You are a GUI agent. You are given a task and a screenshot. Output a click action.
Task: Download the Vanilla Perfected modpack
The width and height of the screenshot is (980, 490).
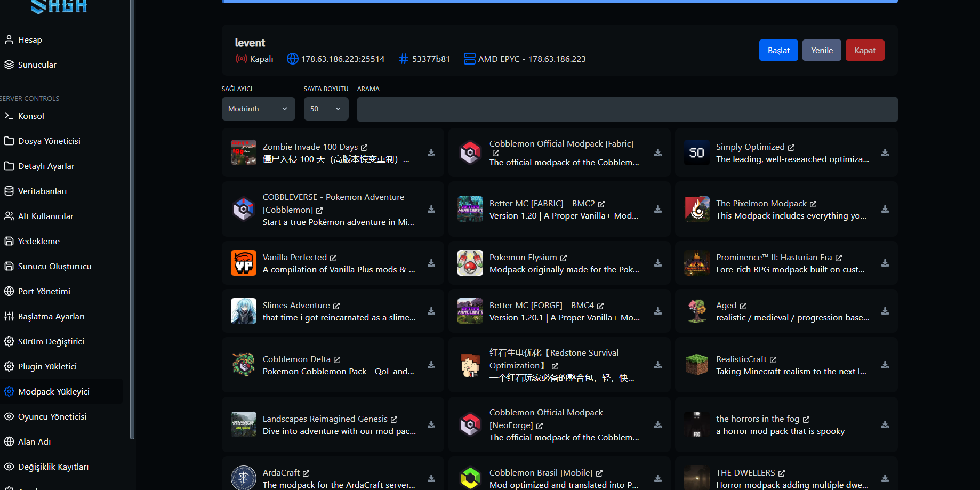[x=431, y=263]
